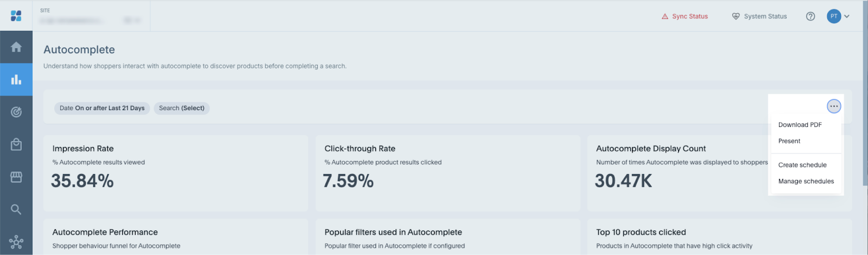The image size is (868, 255).
Task: Click the search magnifier sidebar icon
Action: click(x=16, y=209)
